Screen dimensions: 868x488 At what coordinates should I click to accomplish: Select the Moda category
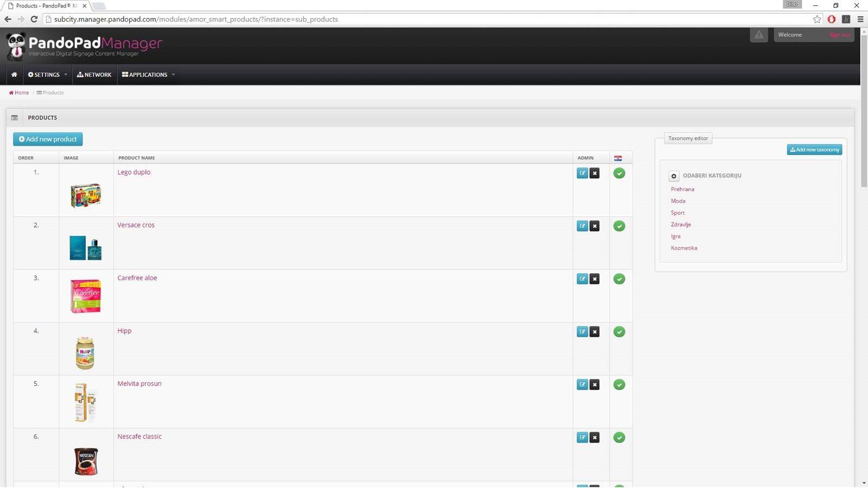pos(678,201)
